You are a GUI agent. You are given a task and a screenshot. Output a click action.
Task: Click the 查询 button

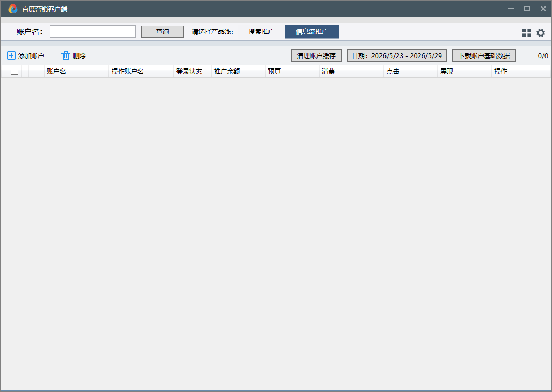[x=162, y=32]
